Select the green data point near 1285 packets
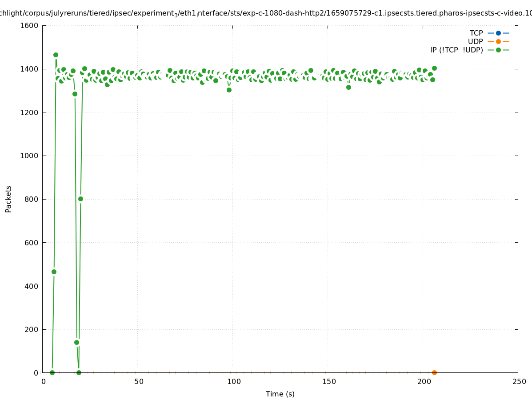The height and width of the screenshot is (400, 532). click(75, 94)
